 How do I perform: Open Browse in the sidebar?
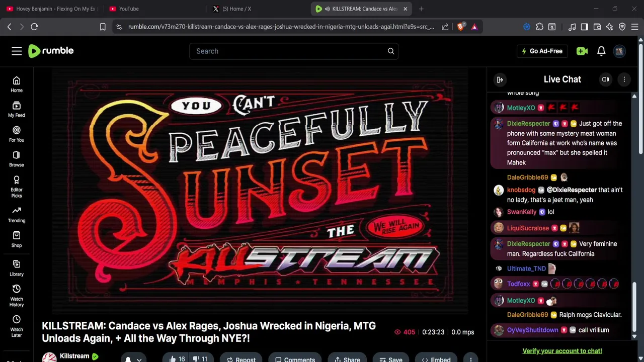tap(17, 159)
